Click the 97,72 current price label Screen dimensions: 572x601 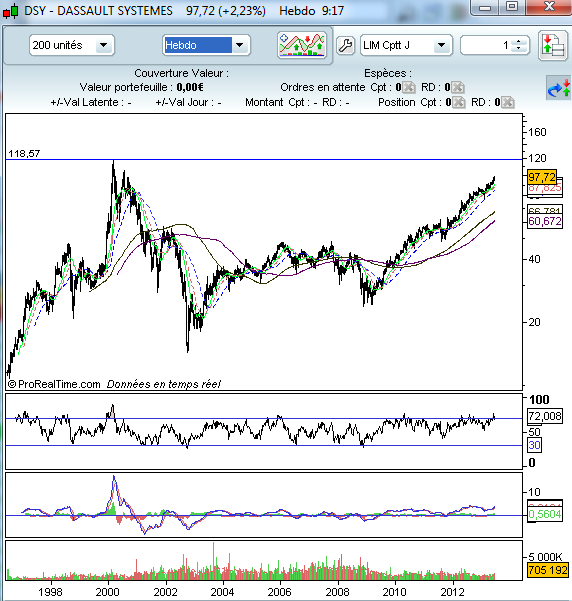click(x=542, y=177)
